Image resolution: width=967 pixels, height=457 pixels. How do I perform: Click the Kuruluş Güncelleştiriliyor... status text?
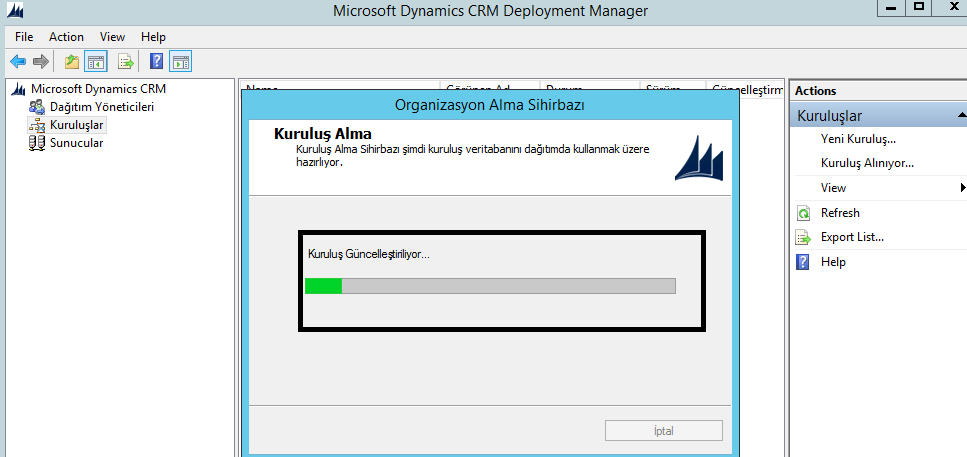tap(368, 254)
